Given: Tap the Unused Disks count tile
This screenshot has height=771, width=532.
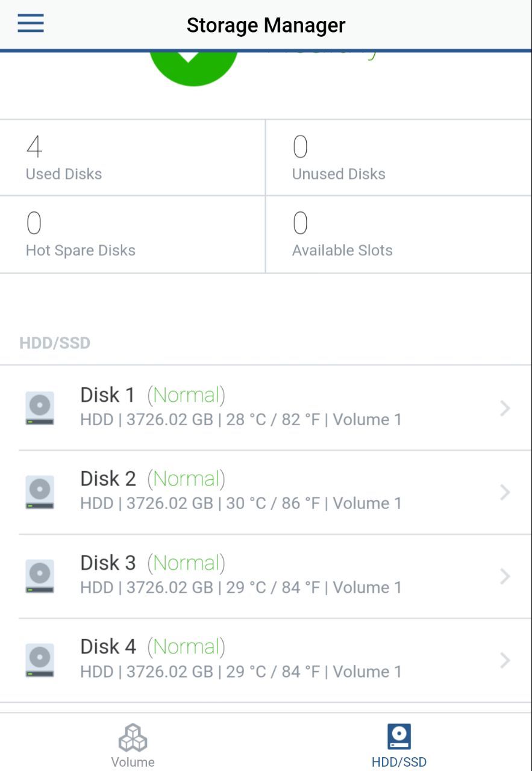Looking at the screenshot, I should [399, 158].
